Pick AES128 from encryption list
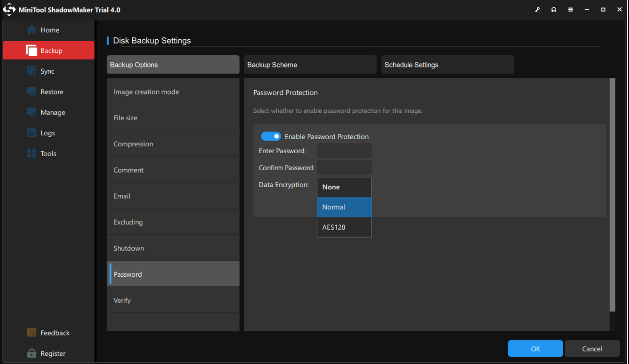Image resolution: width=629 pixels, height=364 pixels. (x=344, y=227)
